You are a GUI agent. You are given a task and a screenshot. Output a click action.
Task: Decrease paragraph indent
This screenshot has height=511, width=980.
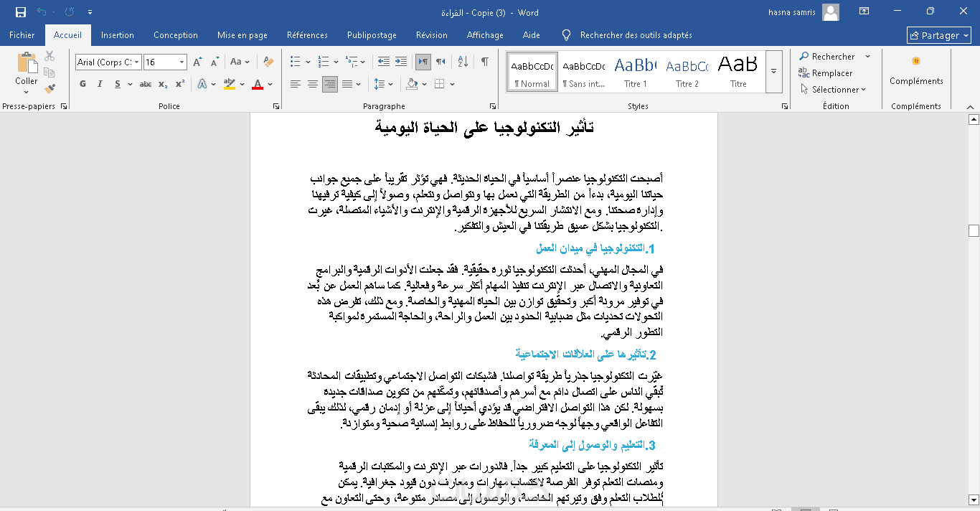(x=384, y=62)
